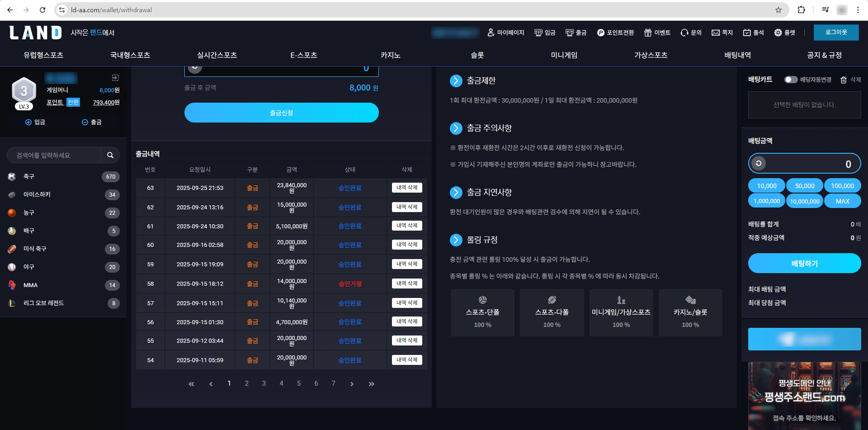Screen dimensions: 868x430
Task: Click the 배팅하기 button
Action: (x=805, y=263)
